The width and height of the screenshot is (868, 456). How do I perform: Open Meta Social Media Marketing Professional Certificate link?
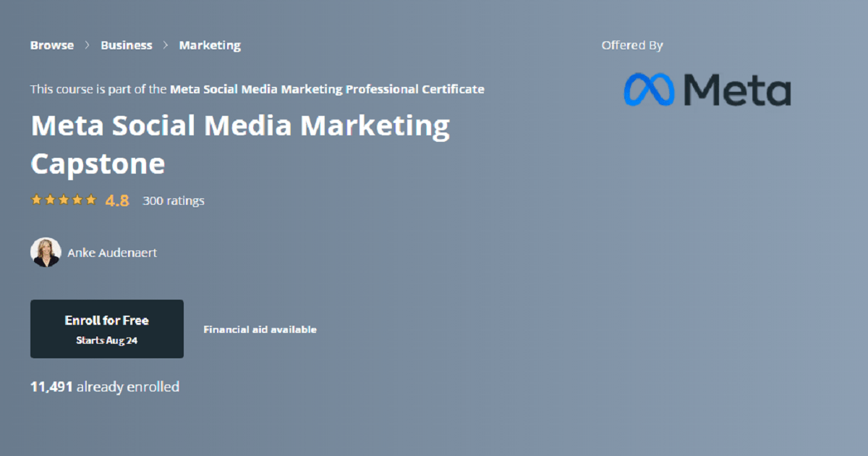(x=327, y=89)
